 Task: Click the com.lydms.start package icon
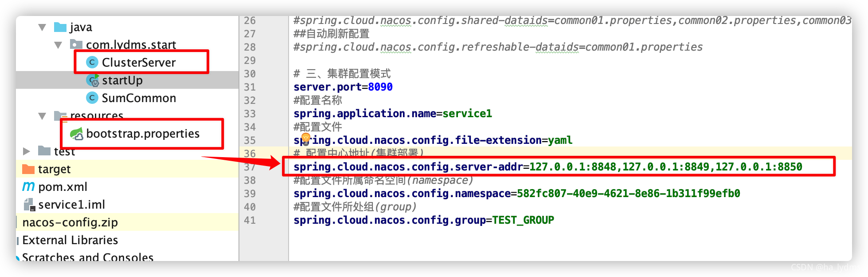76,44
